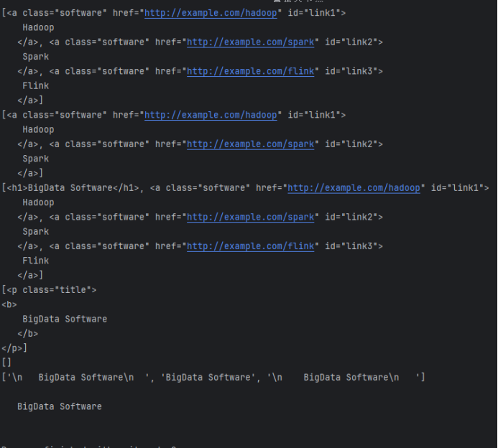Click the </p>] output line
This screenshot has height=448, width=498.
click(x=14, y=348)
